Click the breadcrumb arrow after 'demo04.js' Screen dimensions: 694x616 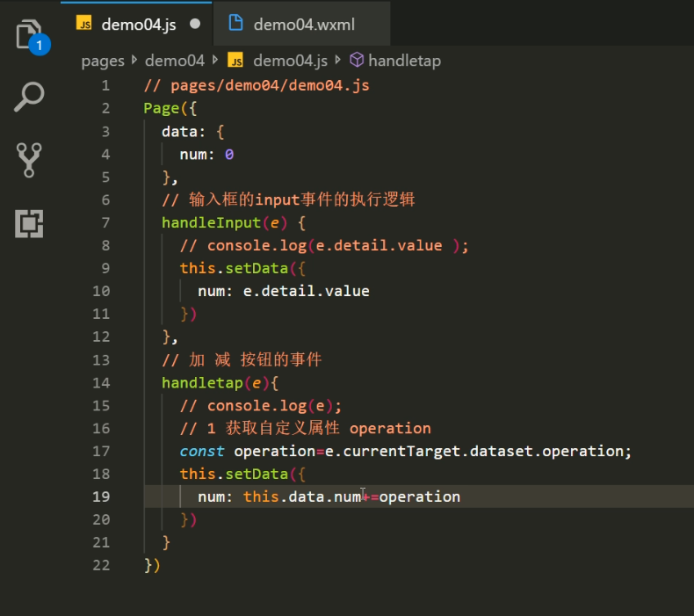(338, 60)
